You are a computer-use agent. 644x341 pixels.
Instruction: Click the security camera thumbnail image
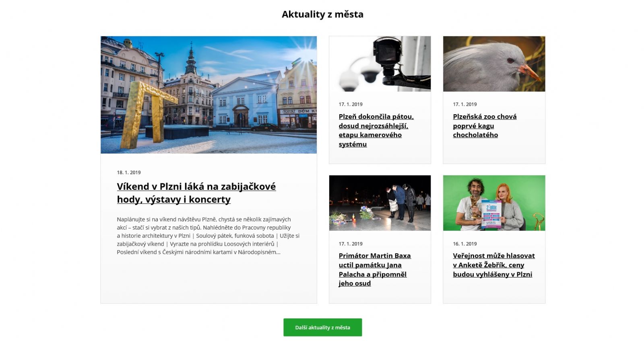pos(380,64)
